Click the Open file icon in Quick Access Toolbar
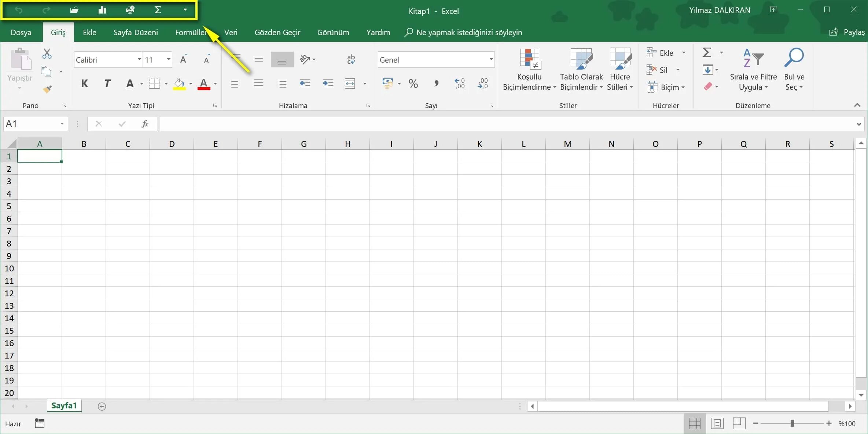The width and height of the screenshot is (868, 434). pos(74,10)
